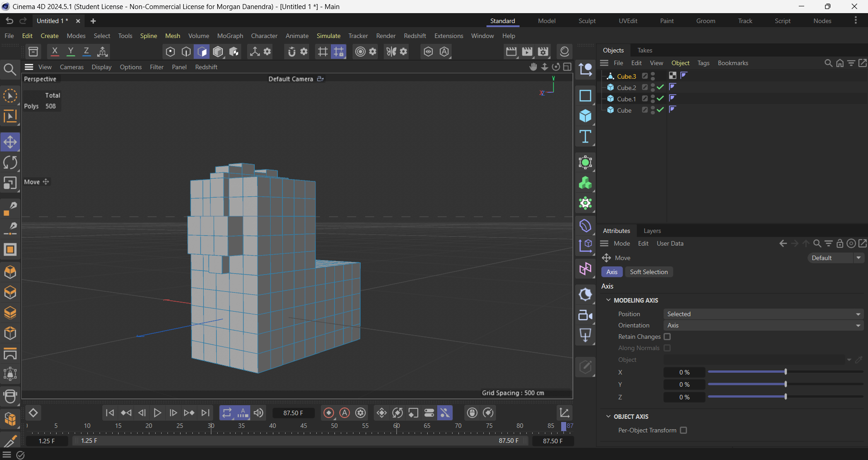Enable Retain Changes checkbox
Screen dimensions: 868x460
click(667, 337)
